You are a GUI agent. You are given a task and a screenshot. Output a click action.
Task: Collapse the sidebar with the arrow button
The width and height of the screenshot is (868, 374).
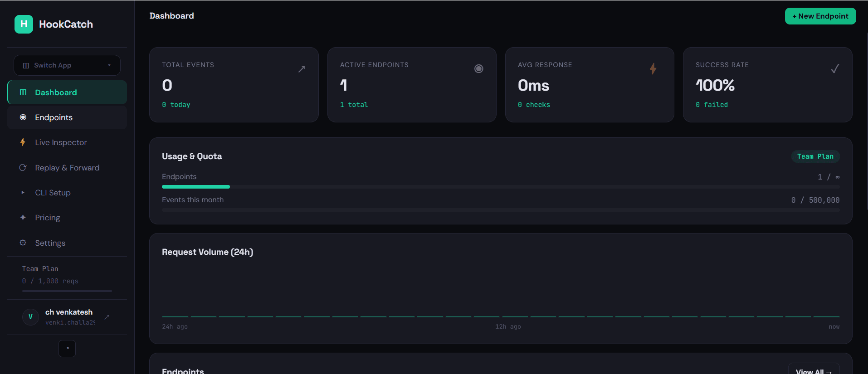point(67,348)
